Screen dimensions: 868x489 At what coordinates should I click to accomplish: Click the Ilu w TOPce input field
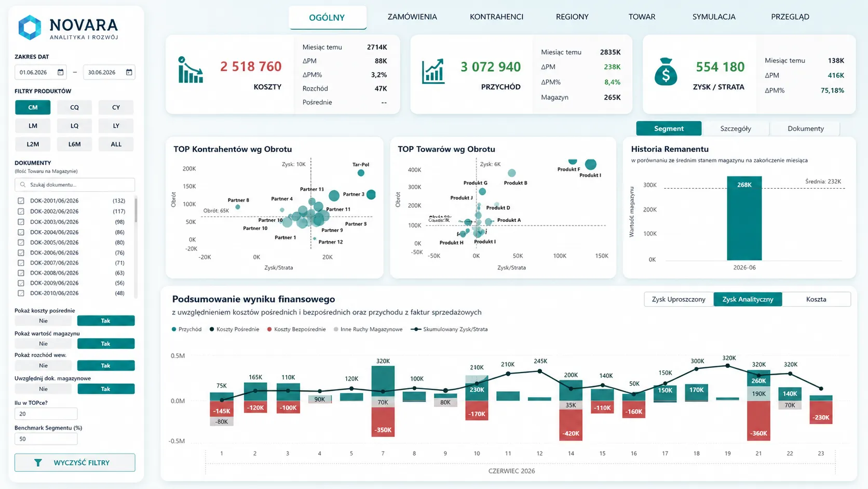tap(46, 414)
